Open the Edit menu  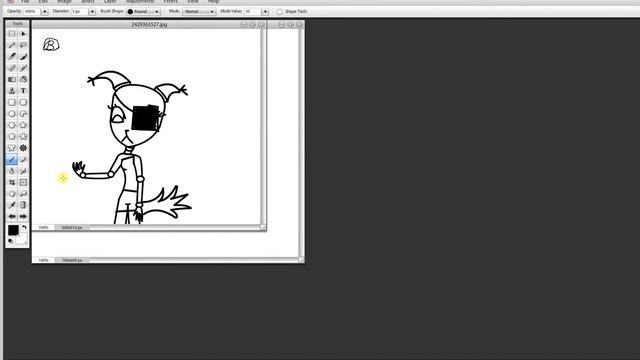(x=43, y=2)
